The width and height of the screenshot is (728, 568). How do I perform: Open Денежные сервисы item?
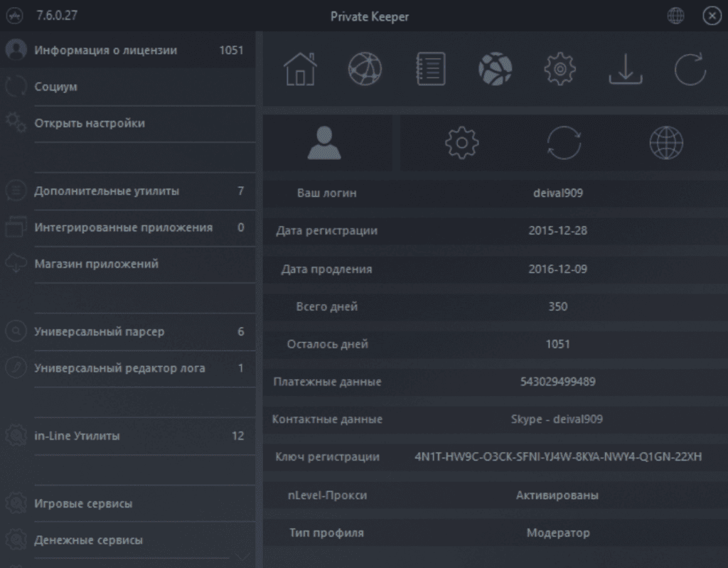(x=128, y=540)
